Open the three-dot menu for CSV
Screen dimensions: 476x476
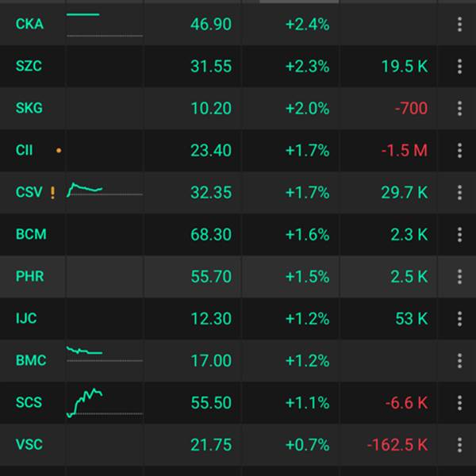[x=459, y=193]
